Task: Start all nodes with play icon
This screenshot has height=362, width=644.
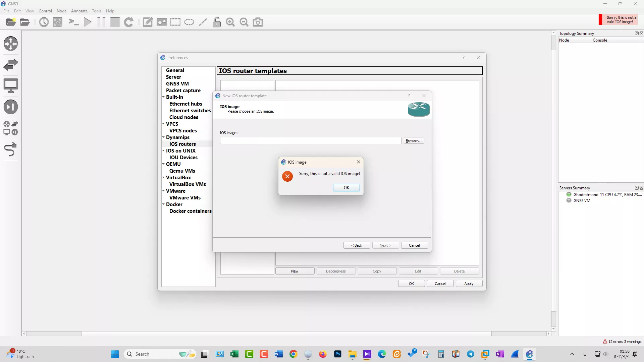Action: click(88, 22)
